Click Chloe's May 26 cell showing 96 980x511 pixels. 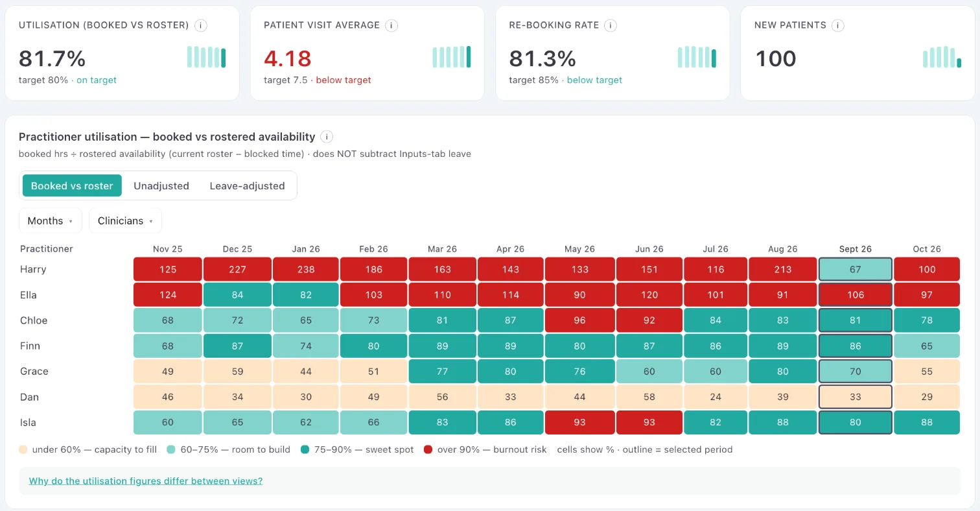click(x=579, y=320)
